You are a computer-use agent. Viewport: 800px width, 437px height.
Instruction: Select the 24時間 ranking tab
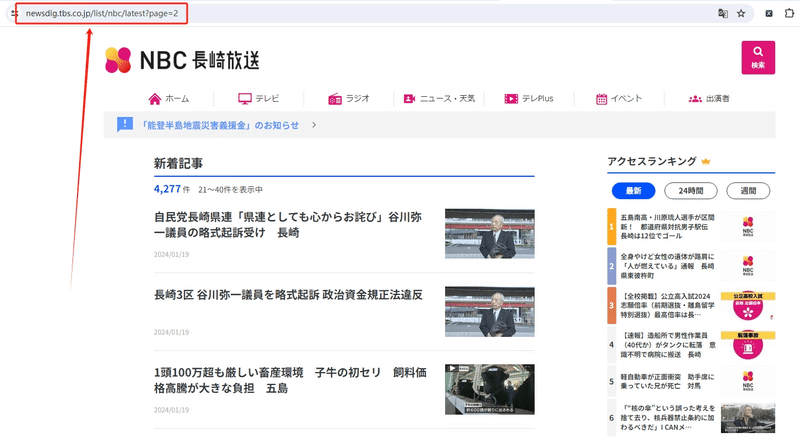point(690,191)
